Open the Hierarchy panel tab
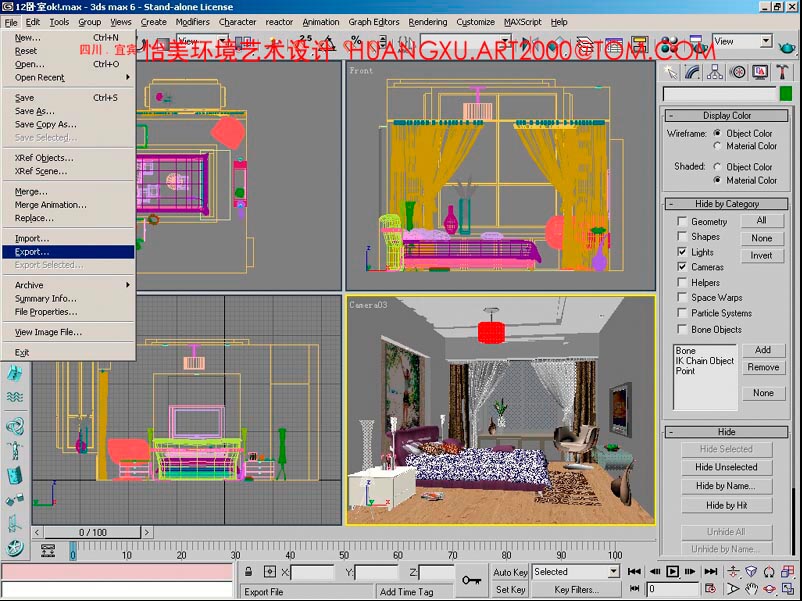802x601 pixels. [x=715, y=73]
